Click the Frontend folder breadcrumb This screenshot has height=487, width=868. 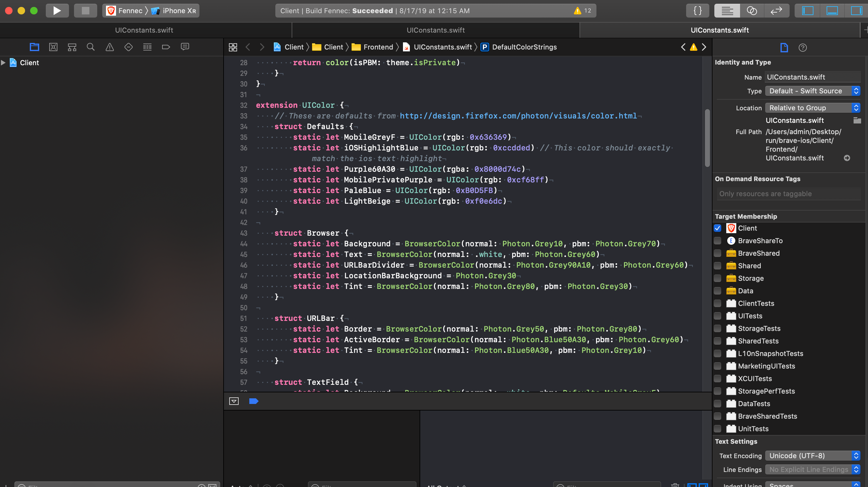coord(372,47)
